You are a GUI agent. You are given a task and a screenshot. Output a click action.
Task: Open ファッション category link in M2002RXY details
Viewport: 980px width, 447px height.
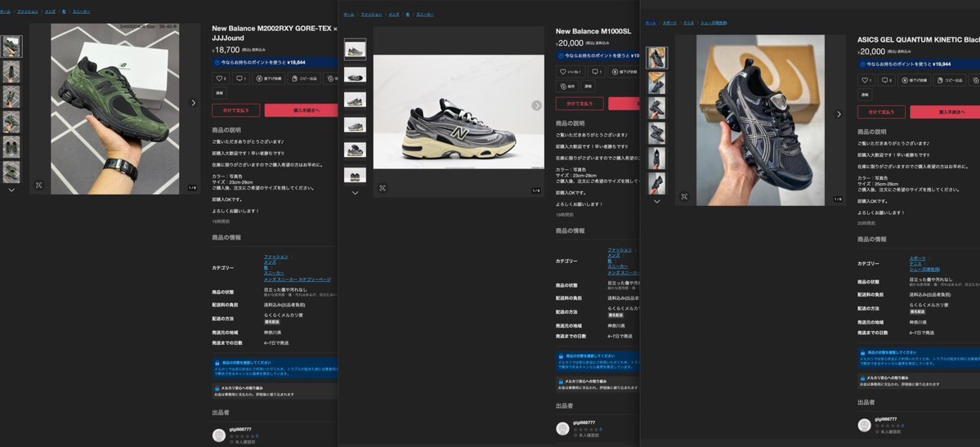point(276,257)
